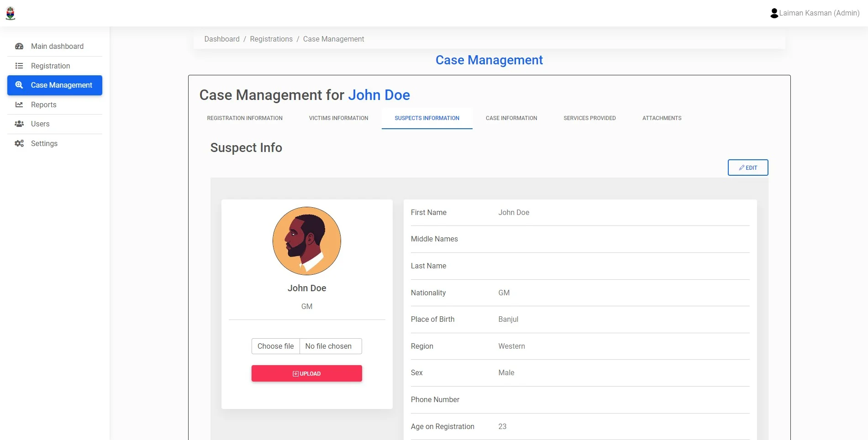Switch to Victims Information tab

click(338, 118)
